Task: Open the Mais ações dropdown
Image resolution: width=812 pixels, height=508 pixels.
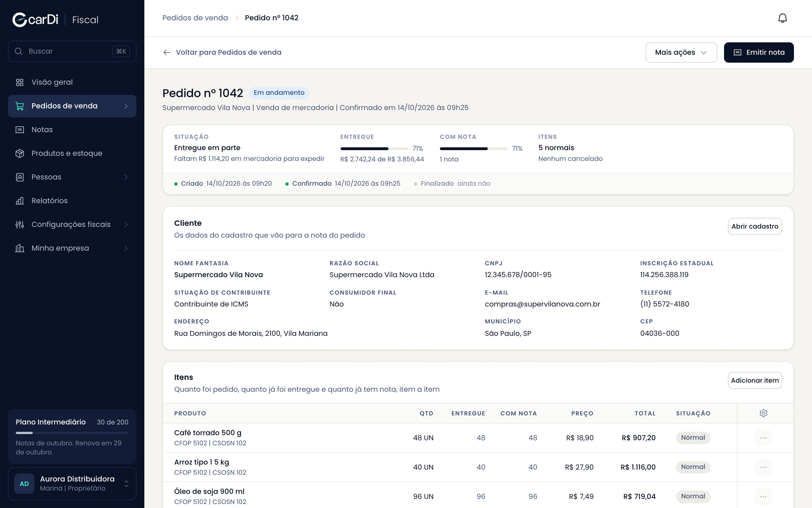Action: (681, 52)
